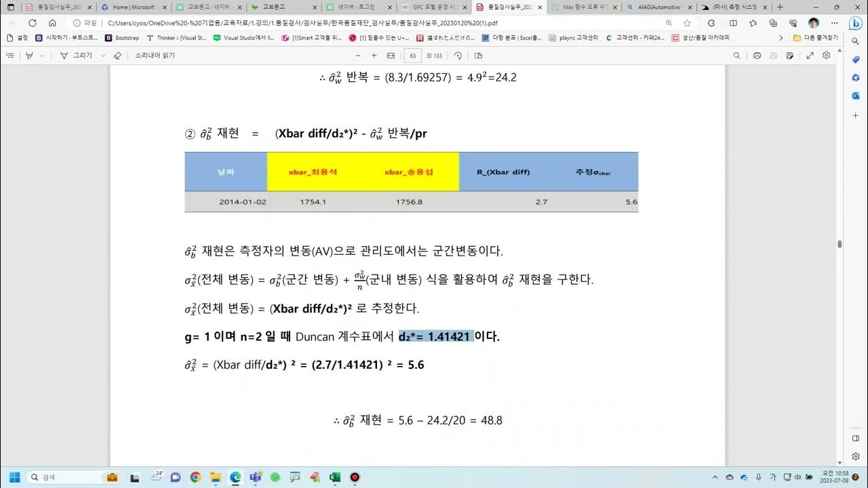Click the PDF vertical scrollbar thumb

[840, 244]
